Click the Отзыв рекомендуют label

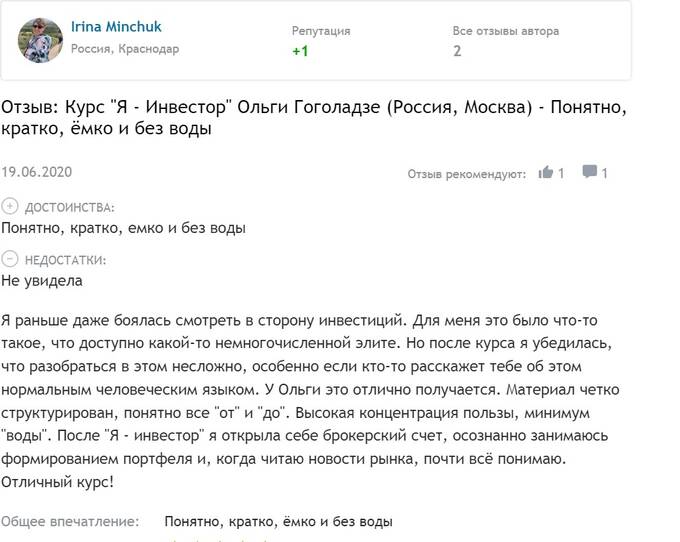click(x=466, y=174)
